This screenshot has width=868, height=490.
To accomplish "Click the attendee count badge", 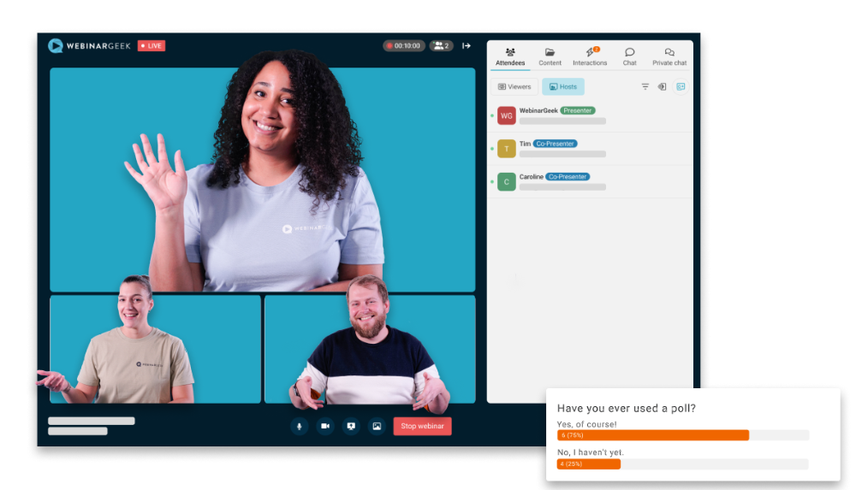I will [x=441, y=46].
